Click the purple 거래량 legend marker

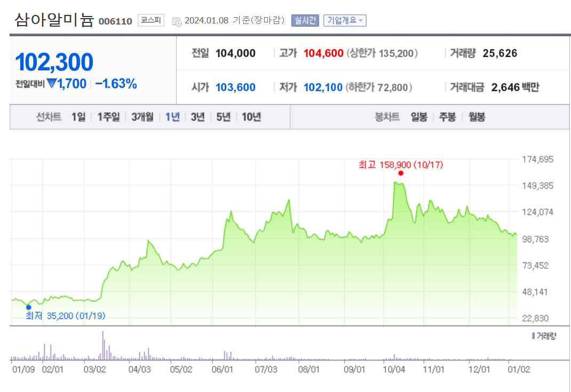(534, 335)
